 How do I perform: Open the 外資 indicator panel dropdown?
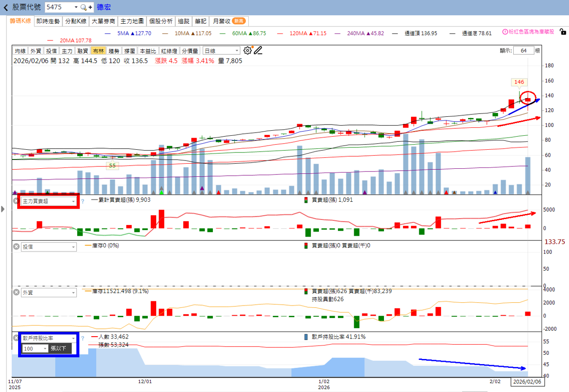click(48, 292)
